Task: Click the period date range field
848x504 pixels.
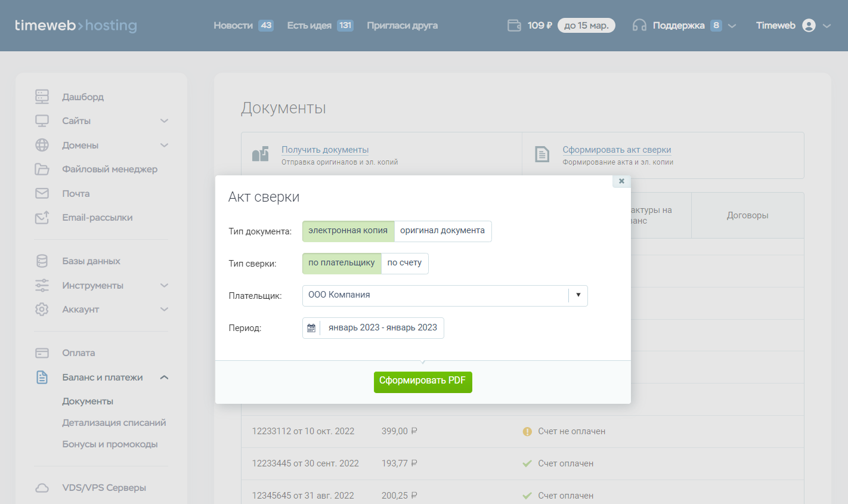Action: pos(382,328)
